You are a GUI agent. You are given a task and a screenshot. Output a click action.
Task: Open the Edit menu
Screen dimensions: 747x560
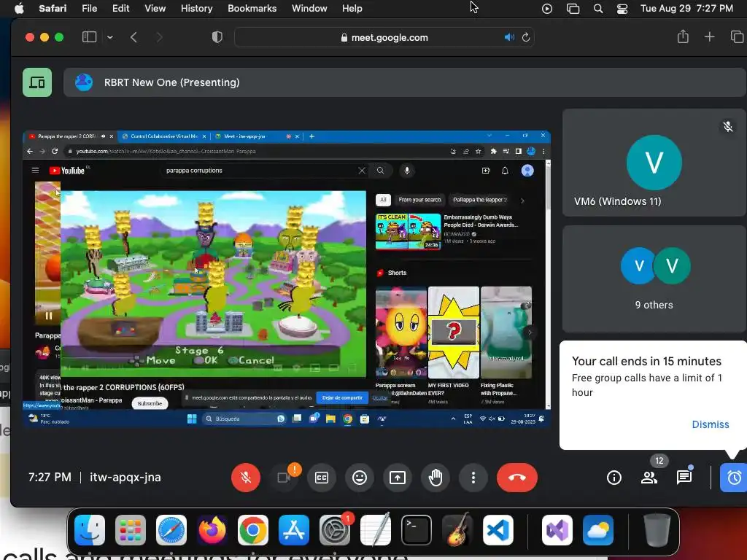120,8
